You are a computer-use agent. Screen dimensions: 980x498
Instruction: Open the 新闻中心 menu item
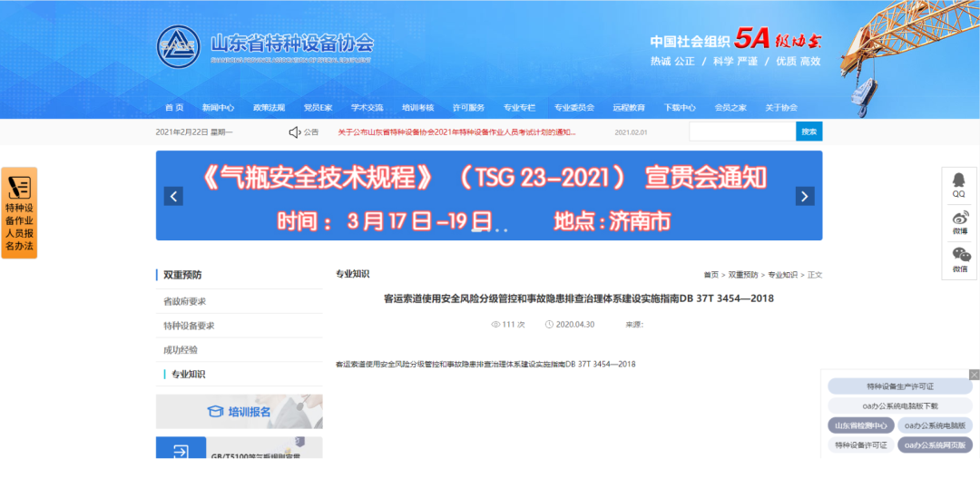click(218, 107)
